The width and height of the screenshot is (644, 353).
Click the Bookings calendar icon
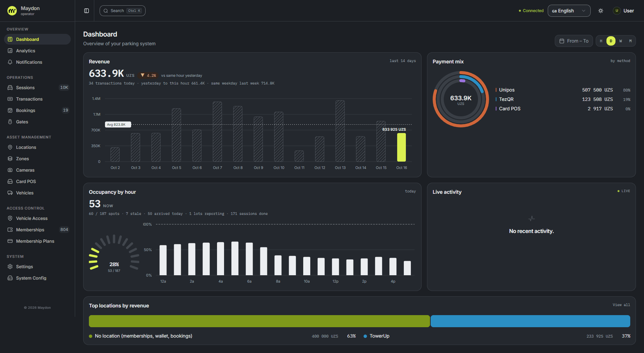pos(10,110)
